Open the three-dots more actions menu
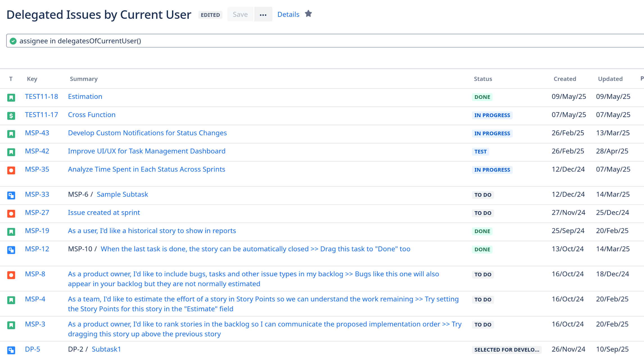Viewport: 644px width, 362px height. pos(263,15)
